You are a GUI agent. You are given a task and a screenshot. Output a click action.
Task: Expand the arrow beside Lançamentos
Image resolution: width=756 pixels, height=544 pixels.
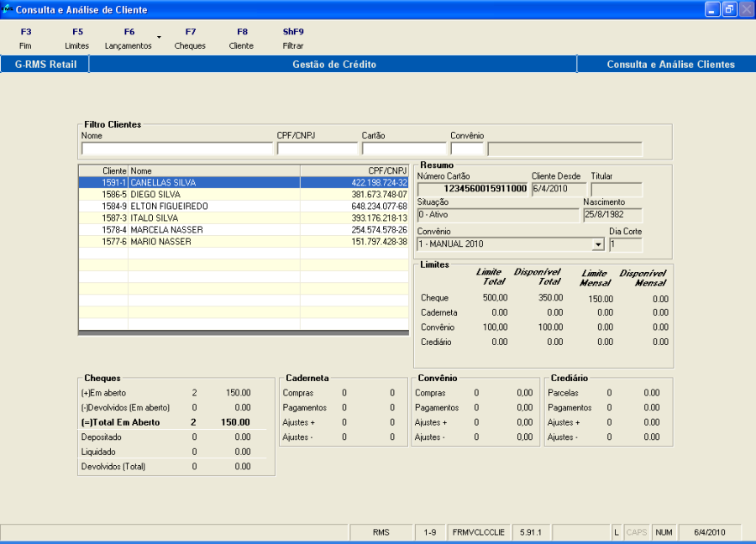tap(159, 37)
